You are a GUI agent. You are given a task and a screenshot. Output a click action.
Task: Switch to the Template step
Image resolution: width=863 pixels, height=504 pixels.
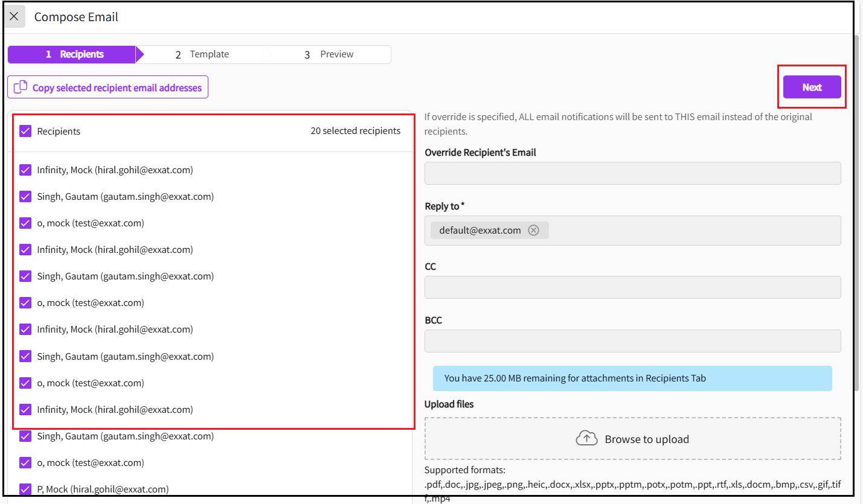tap(202, 54)
